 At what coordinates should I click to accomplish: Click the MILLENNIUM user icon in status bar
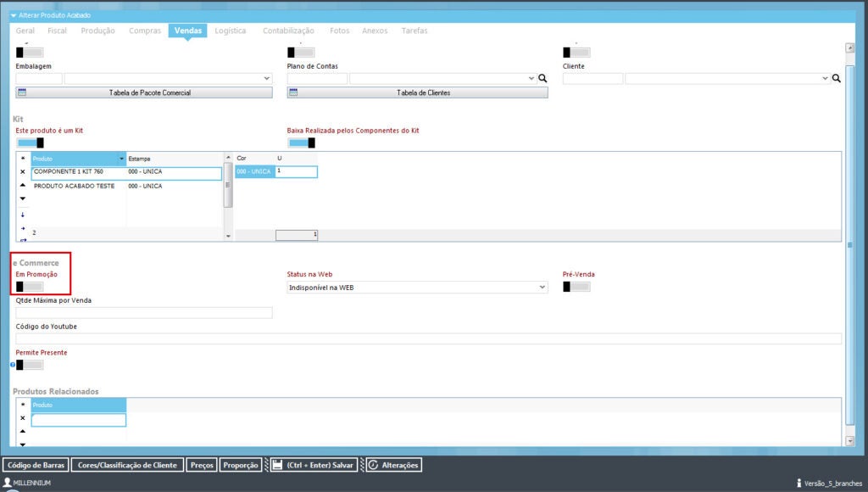(x=8, y=482)
